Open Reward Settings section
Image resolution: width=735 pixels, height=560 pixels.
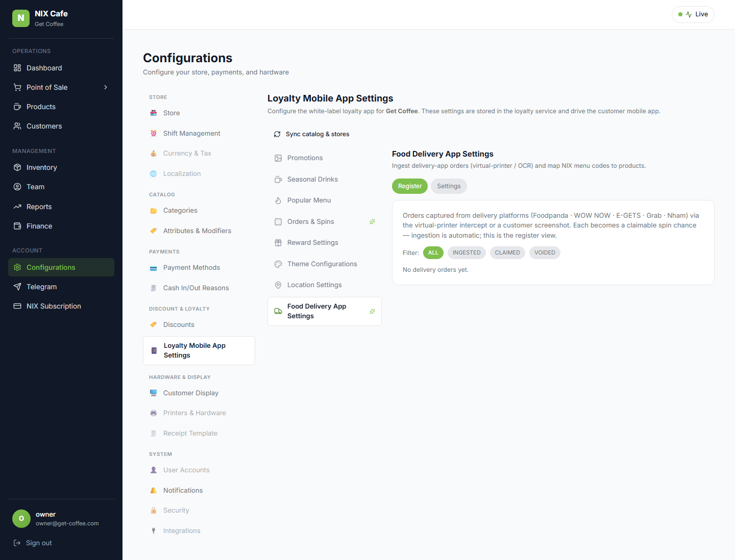(325, 243)
